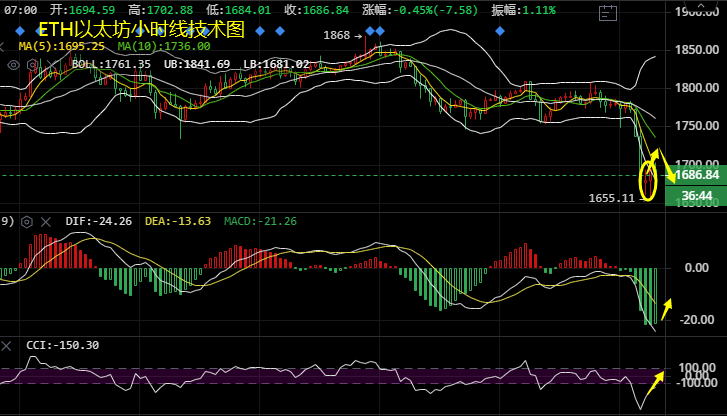The width and height of the screenshot is (727, 416).
Task: Click the 高:1702.88 high price
Action: (160, 10)
